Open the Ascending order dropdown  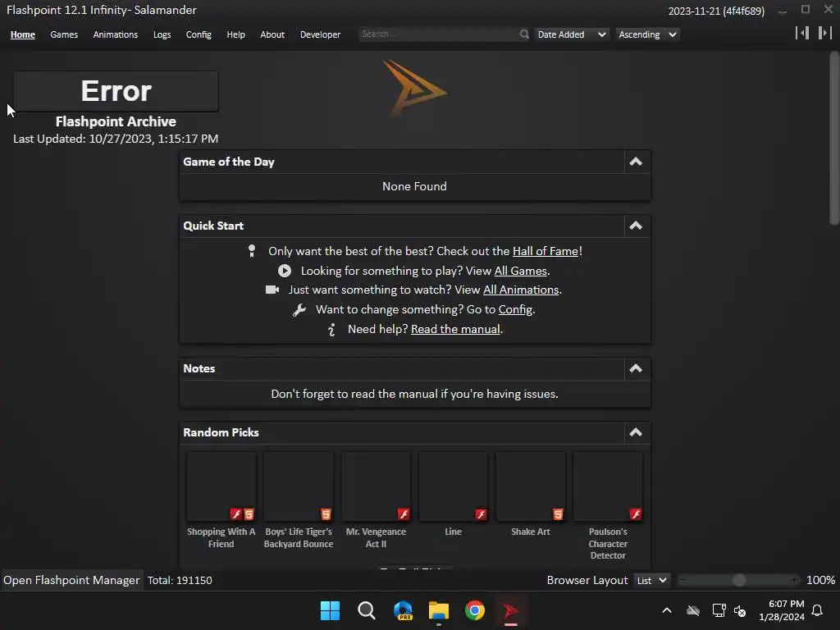(x=647, y=34)
